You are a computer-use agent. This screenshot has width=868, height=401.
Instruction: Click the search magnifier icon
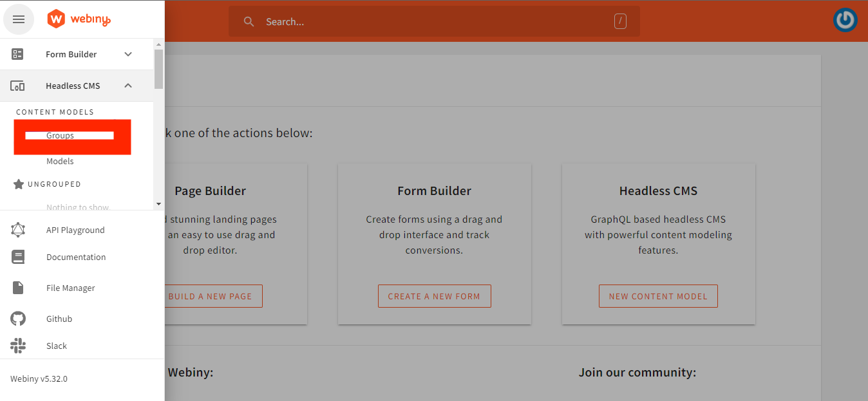click(x=249, y=22)
